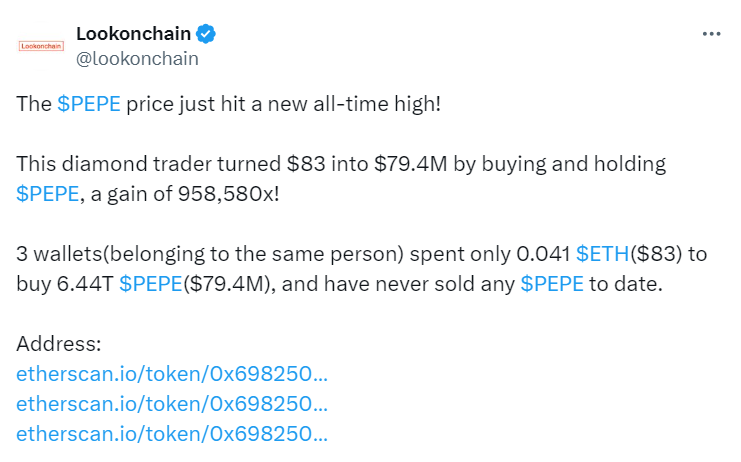Image resolution: width=741 pixels, height=462 pixels.
Task: Open the Lookonchain profile avatar
Action: [x=41, y=46]
